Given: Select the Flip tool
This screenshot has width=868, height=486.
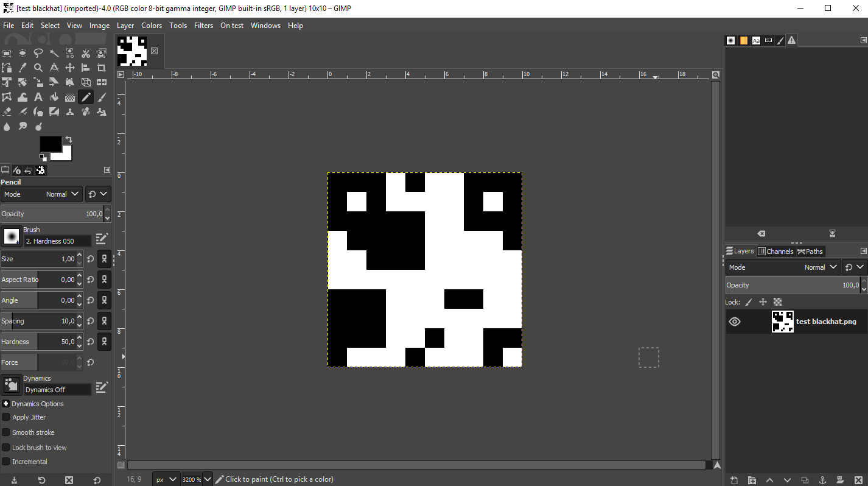Looking at the screenshot, I should coord(102,82).
